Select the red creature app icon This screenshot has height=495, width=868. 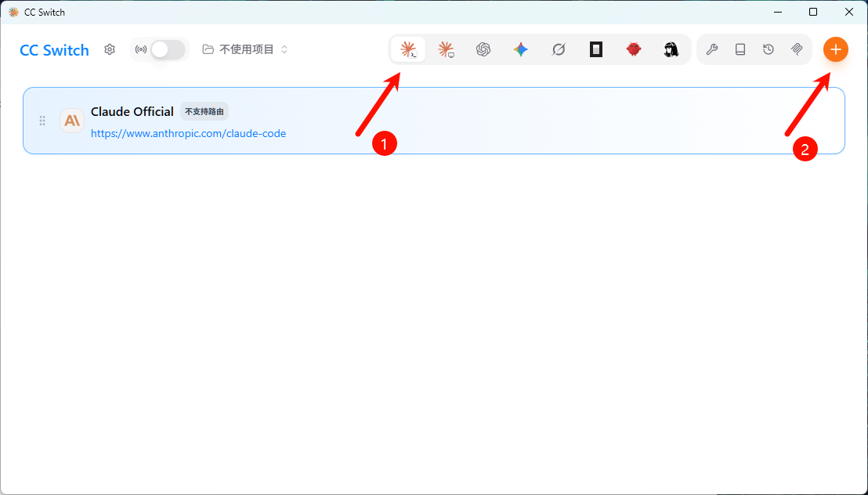coord(634,50)
